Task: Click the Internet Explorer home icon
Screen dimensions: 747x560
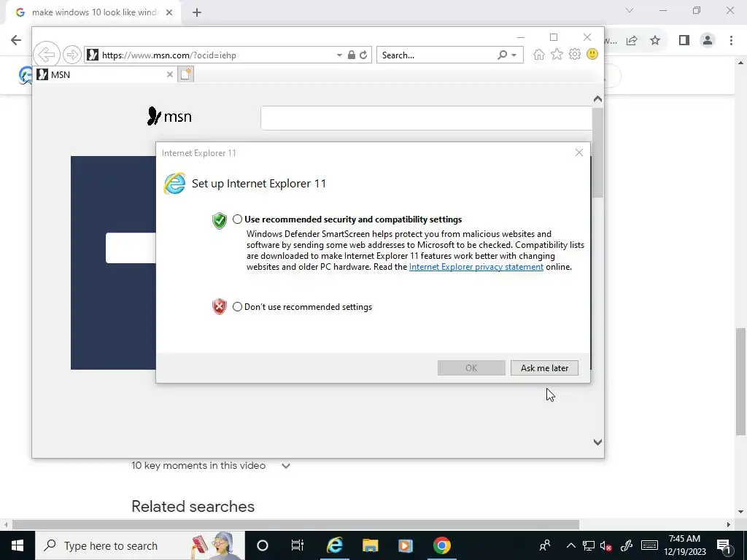Action: pyautogui.click(x=539, y=55)
